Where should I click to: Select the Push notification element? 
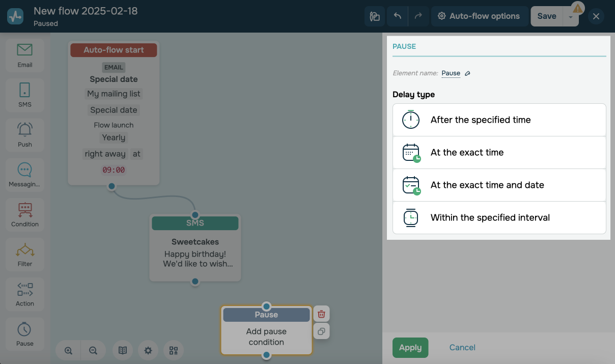point(24,135)
